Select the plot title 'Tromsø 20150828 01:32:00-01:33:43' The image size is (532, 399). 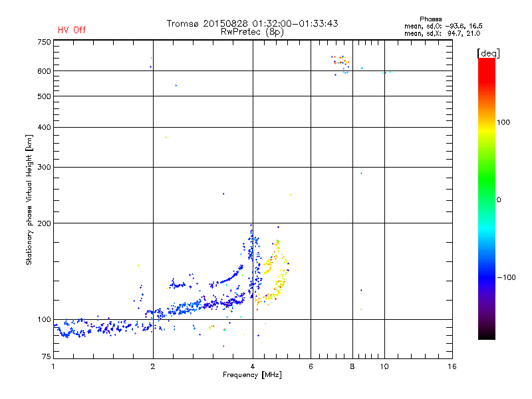(x=252, y=23)
